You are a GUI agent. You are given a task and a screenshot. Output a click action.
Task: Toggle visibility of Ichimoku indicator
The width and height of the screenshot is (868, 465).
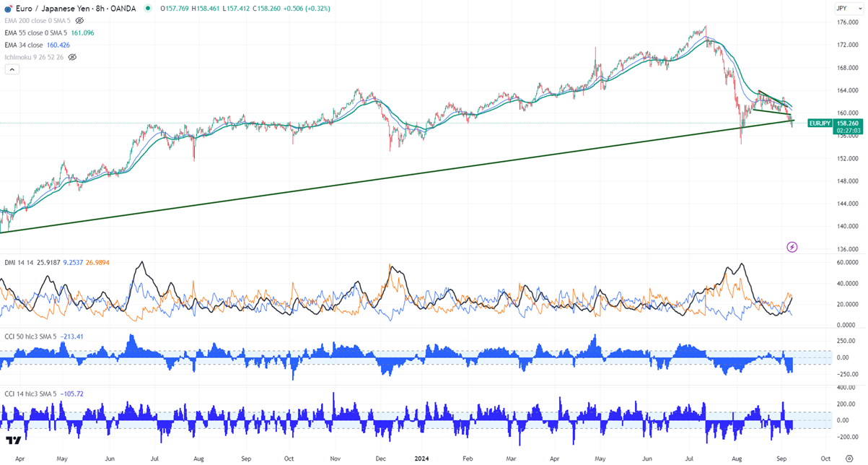[71, 56]
